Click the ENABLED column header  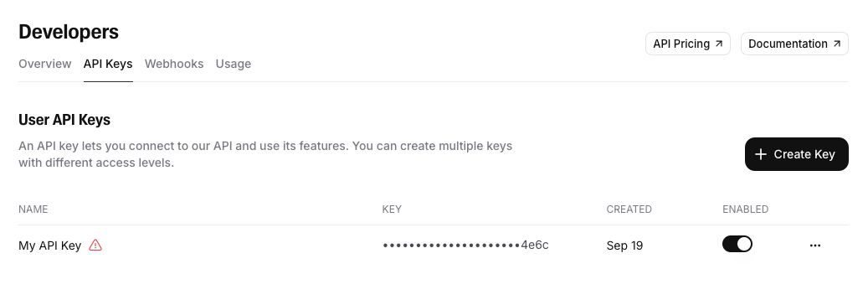click(x=745, y=209)
